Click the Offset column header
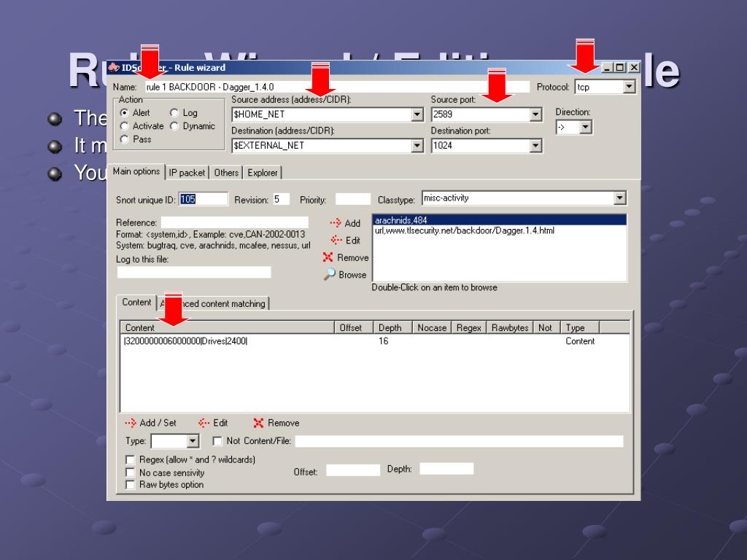 (x=354, y=327)
